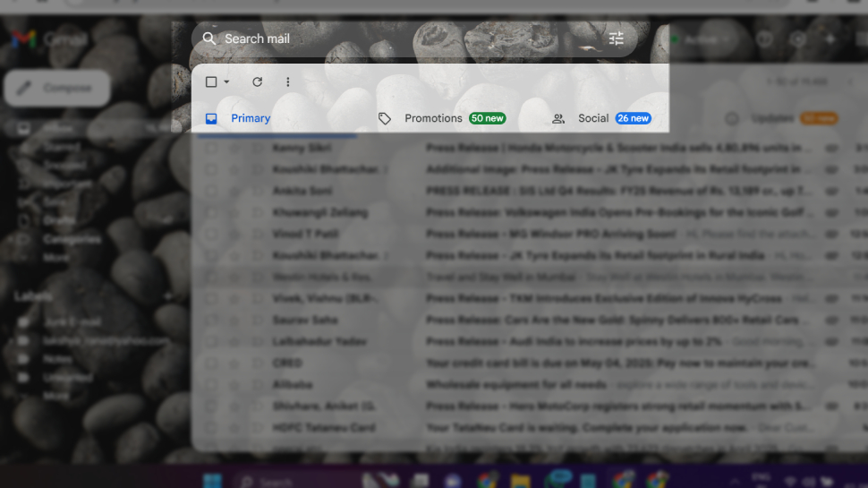868x488 pixels.
Task: Switch to the Promotions tab
Action: 443,118
